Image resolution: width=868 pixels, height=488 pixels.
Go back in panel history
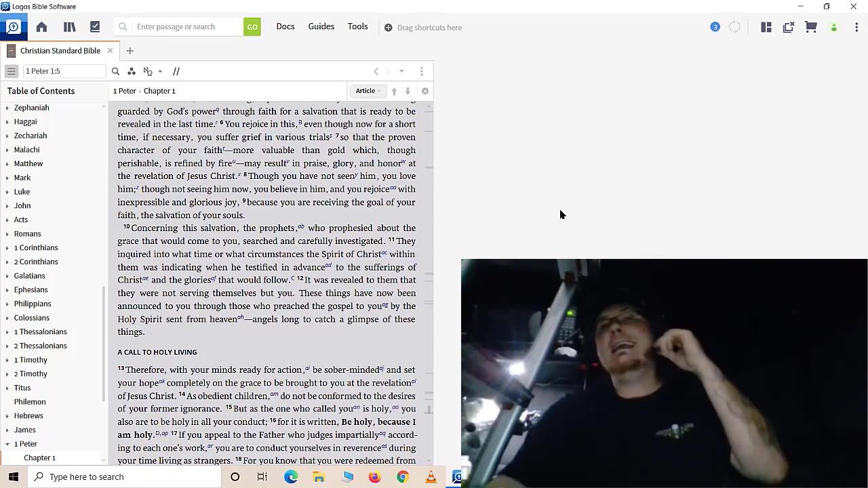376,71
